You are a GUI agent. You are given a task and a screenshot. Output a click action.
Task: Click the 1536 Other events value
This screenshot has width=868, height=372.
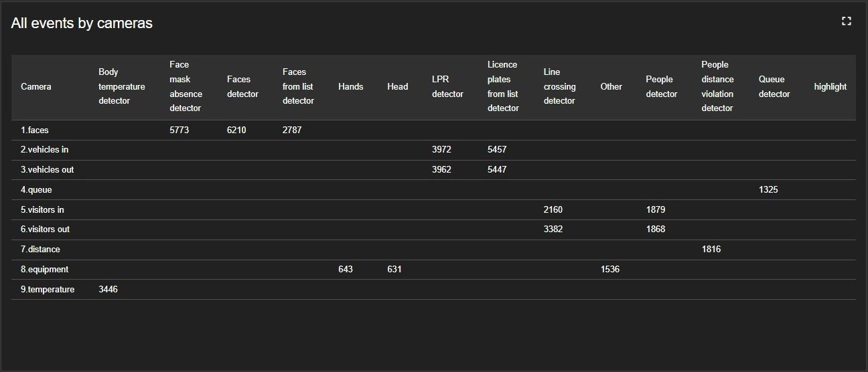tap(610, 270)
